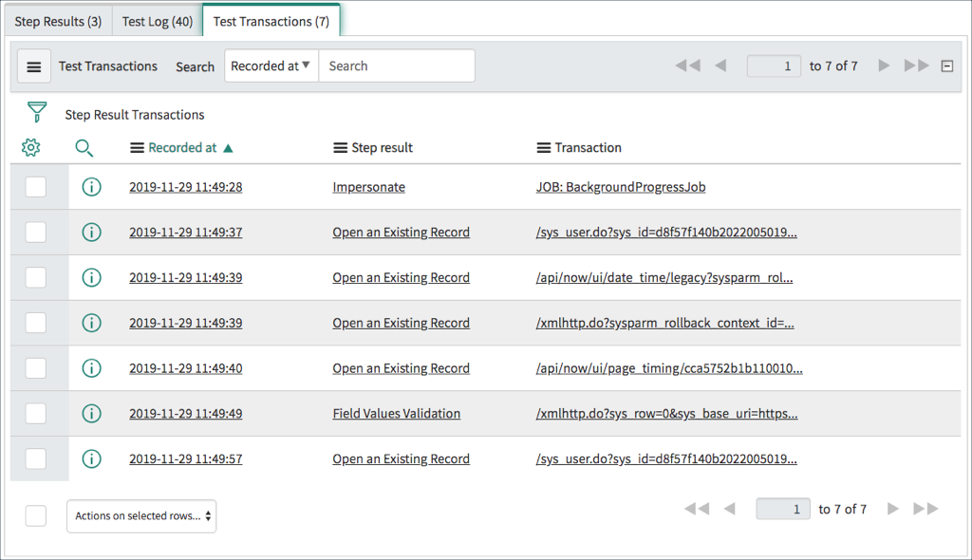Click inside the page number input field
Viewport: 972px width, 560px height.
[774, 65]
